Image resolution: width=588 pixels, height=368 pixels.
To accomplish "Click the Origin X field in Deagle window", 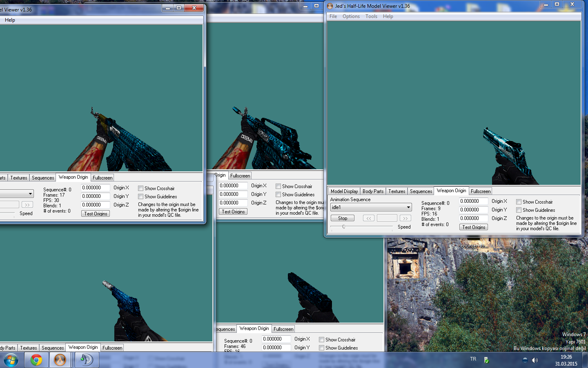I will click(474, 201).
